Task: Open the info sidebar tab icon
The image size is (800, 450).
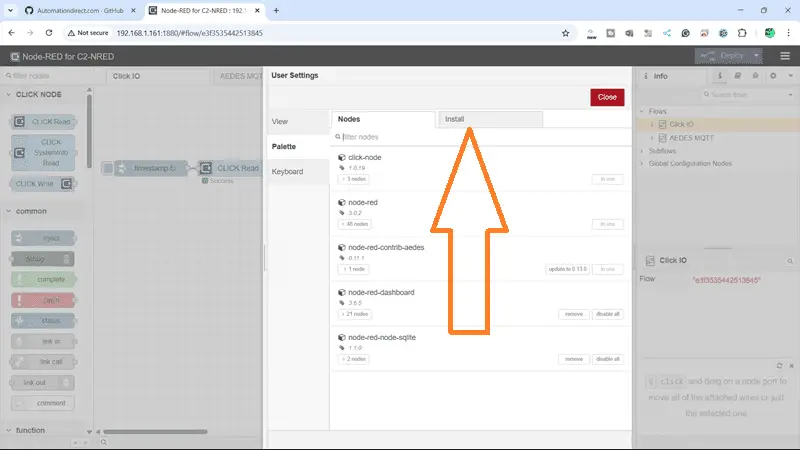Action: [720, 76]
